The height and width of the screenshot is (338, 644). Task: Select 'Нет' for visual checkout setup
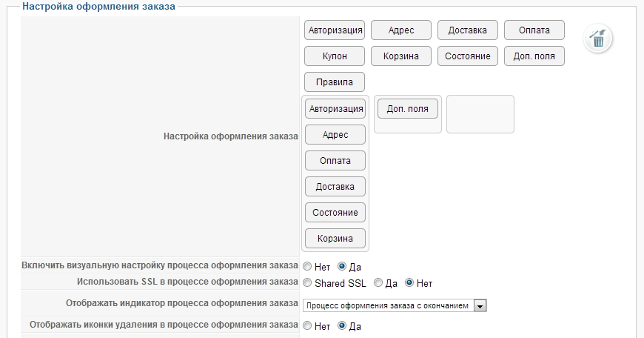coord(307,266)
